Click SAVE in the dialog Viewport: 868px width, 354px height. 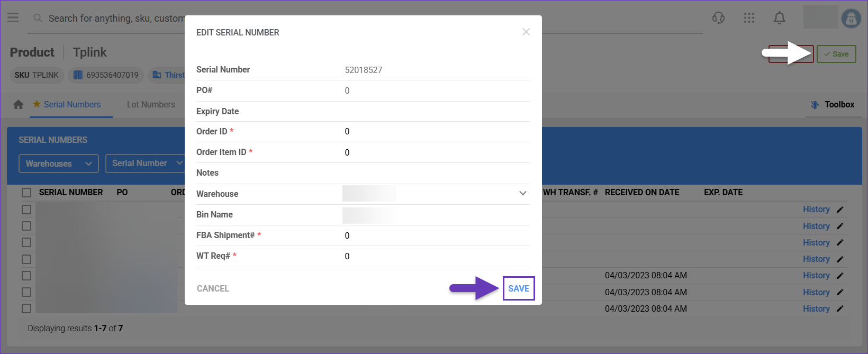click(519, 288)
